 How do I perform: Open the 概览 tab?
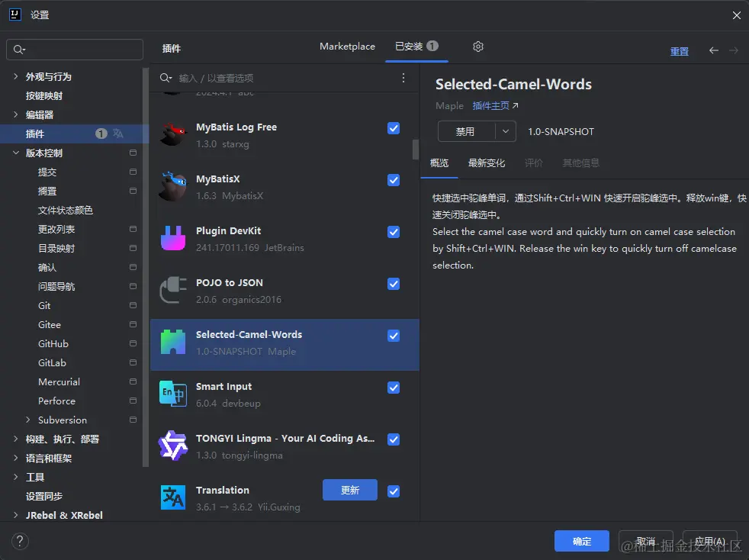(439, 163)
